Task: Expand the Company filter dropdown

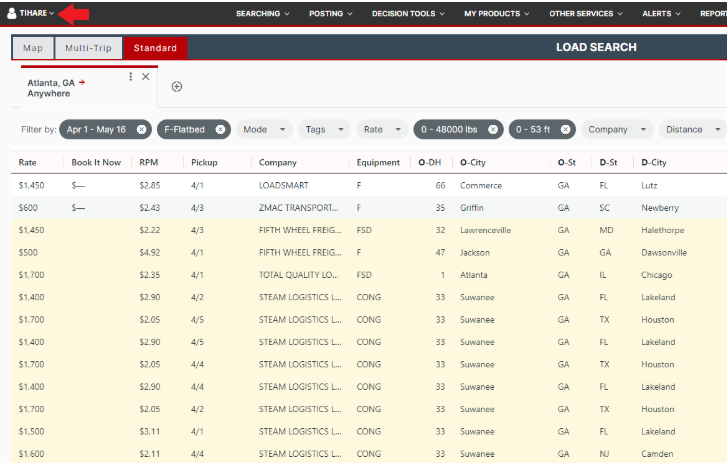Action: click(x=617, y=130)
